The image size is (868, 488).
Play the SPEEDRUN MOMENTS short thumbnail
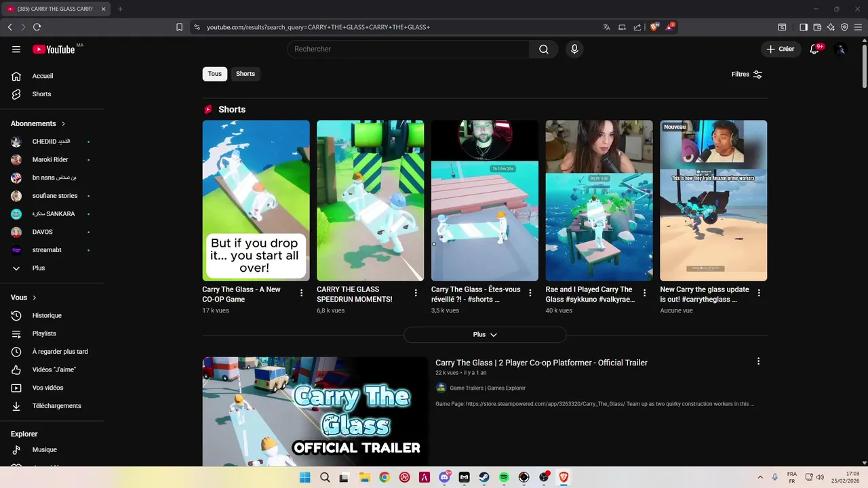click(x=370, y=201)
